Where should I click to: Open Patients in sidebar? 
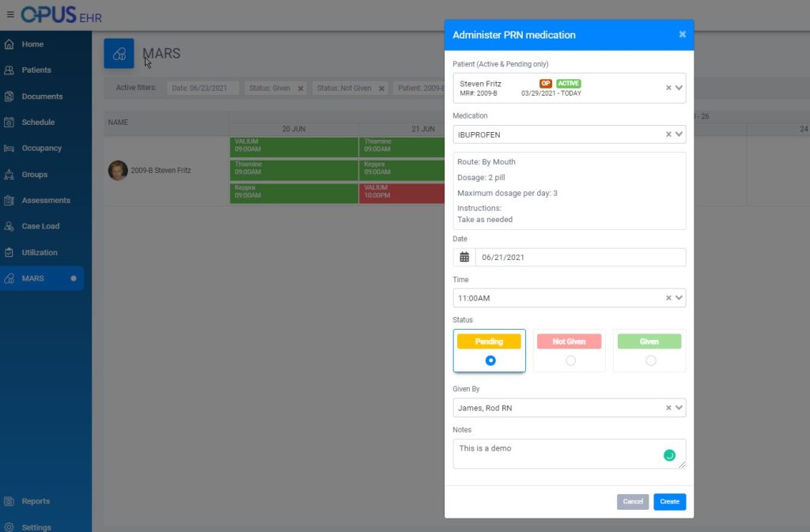pos(36,70)
